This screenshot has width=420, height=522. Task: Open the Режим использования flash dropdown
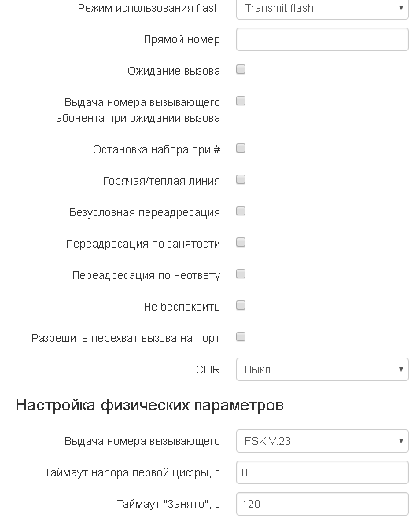pos(322,9)
